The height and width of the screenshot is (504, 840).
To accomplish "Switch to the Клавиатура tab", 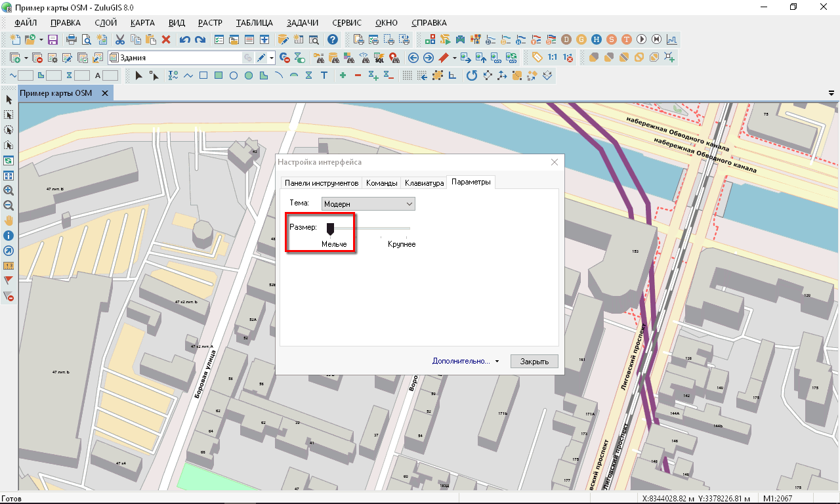I will pyautogui.click(x=424, y=183).
